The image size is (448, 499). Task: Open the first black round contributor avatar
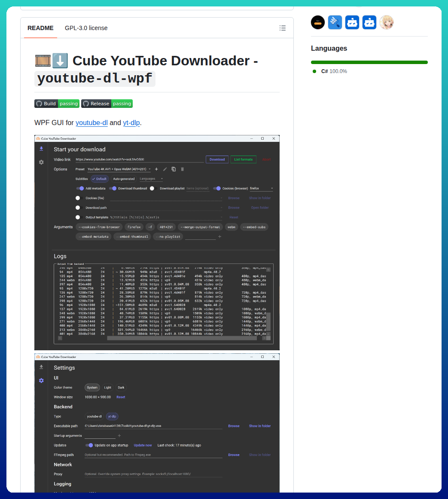coord(318,22)
